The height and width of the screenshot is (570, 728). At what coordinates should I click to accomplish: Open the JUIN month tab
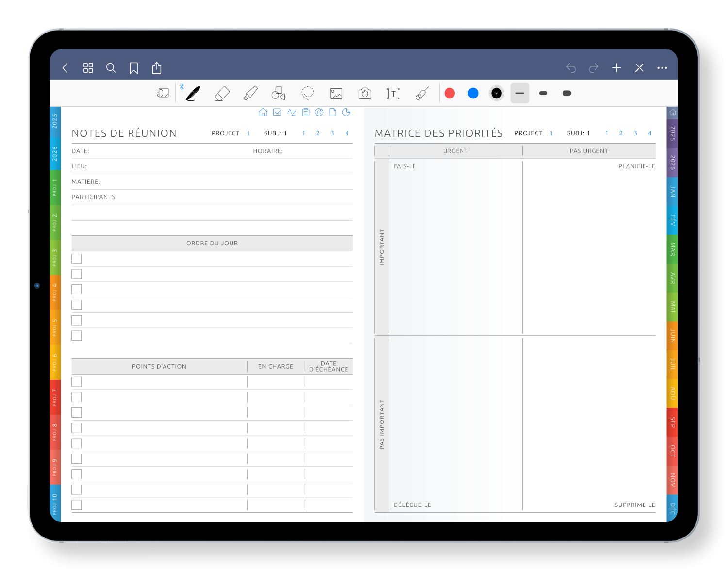[672, 336]
